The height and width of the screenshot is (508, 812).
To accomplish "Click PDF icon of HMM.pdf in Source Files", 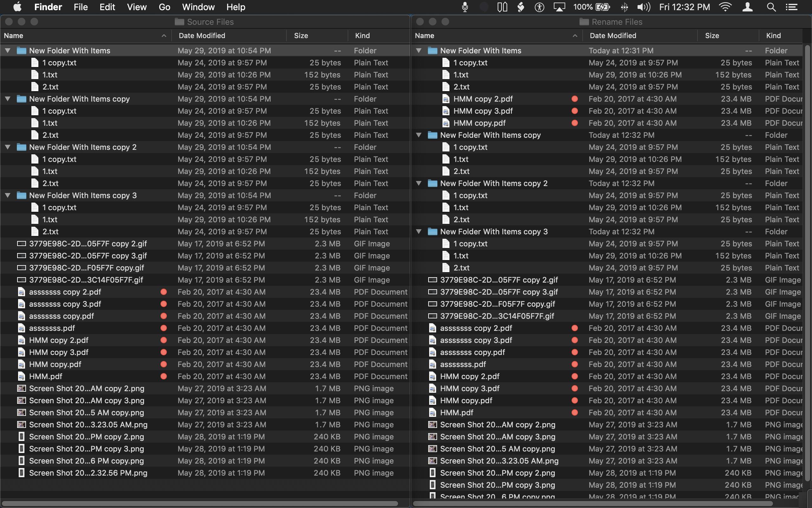I will point(22,376).
